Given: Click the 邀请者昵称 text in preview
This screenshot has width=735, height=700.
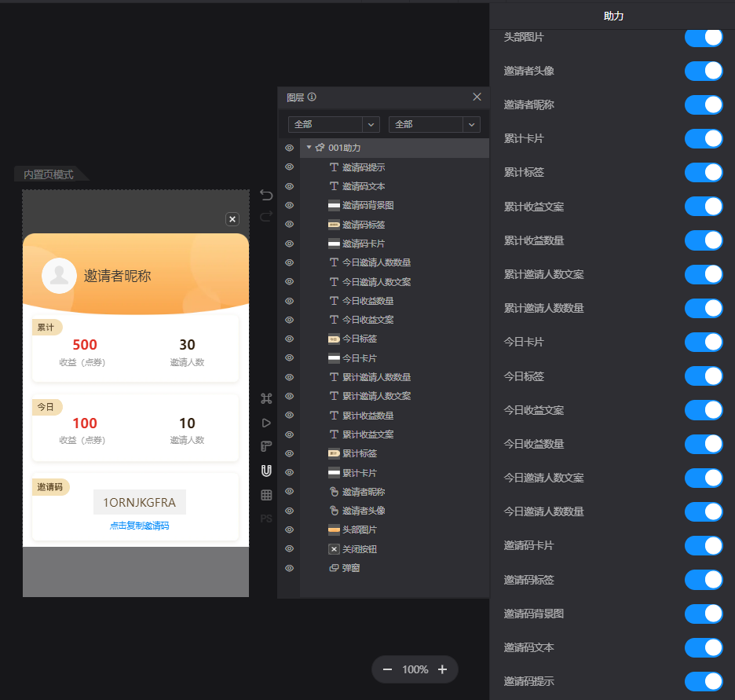Looking at the screenshot, I should click(x=117, y=276).
